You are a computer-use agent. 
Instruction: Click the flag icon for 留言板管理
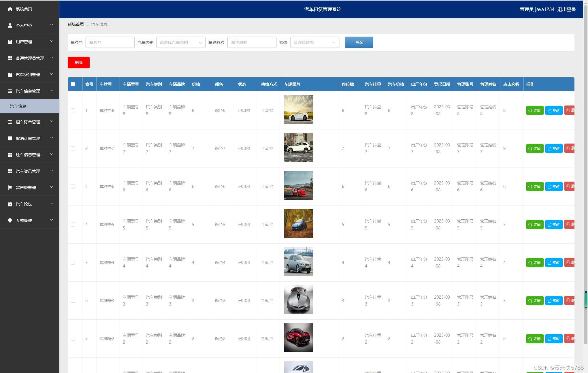pyautogui.click(x=10, y=188)
